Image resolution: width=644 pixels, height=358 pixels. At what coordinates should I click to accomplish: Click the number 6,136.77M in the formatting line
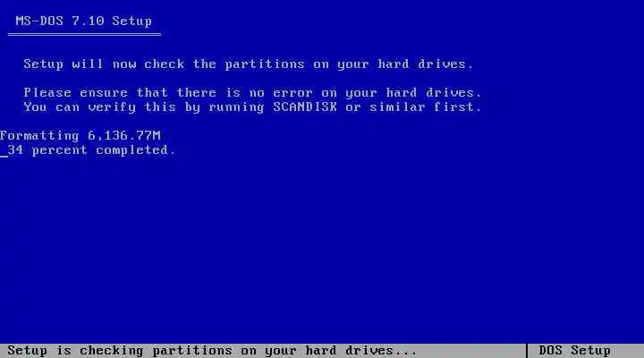point(124,136)
